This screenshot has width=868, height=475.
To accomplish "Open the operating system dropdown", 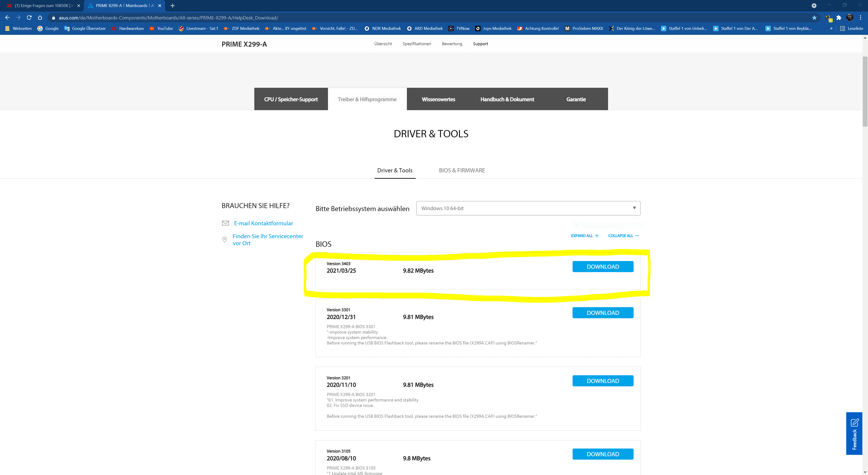I will [528, 208].
